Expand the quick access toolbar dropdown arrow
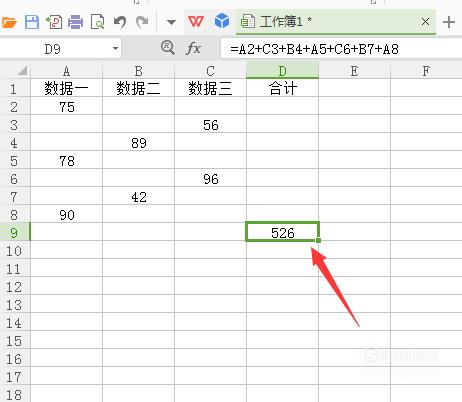 coord(171,22)
